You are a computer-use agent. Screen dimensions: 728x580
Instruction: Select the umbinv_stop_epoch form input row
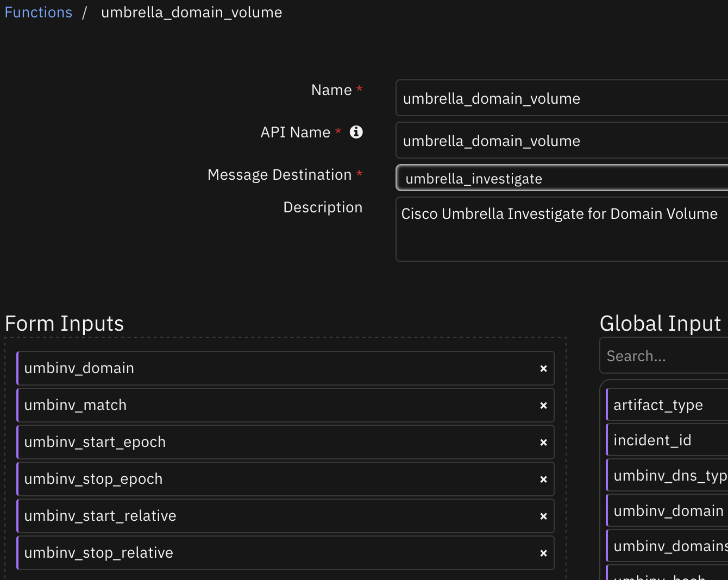(285, 479)
